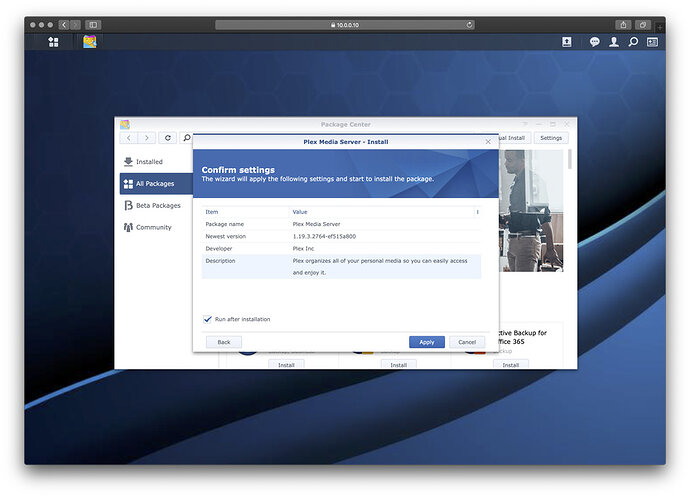Open Package Center Settings button
The image size is (690, 497).
551,138
